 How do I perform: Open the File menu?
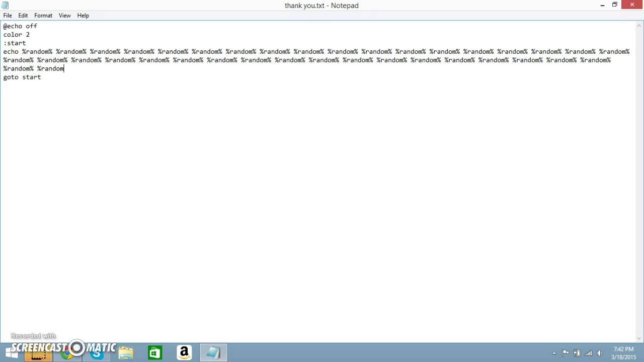[x=8, y=16]
